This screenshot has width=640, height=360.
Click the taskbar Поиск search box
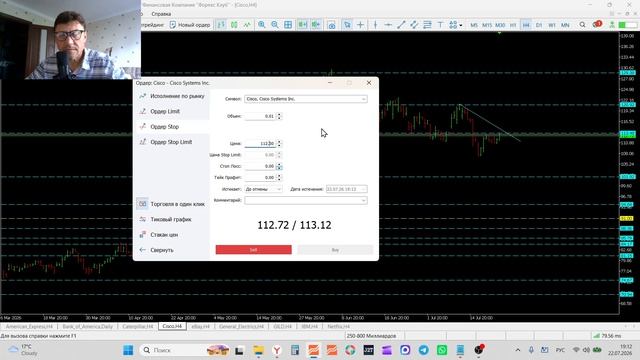tap(184, 350)
